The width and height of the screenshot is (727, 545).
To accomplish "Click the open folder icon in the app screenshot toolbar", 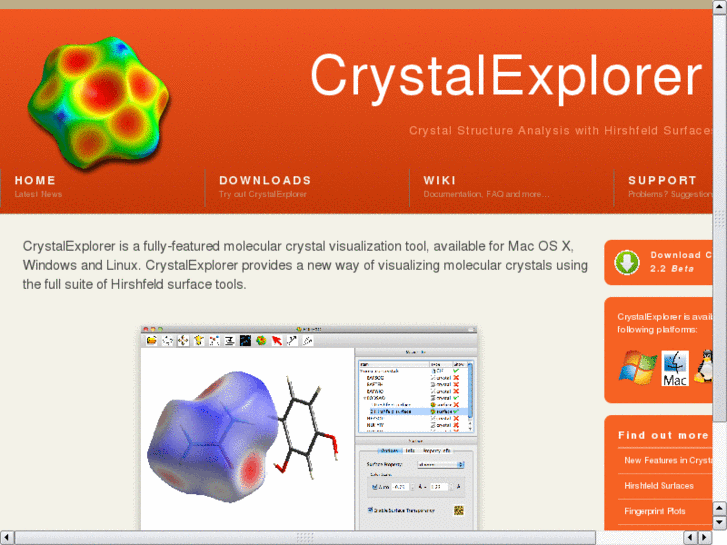I will click(x=152, y=341).
